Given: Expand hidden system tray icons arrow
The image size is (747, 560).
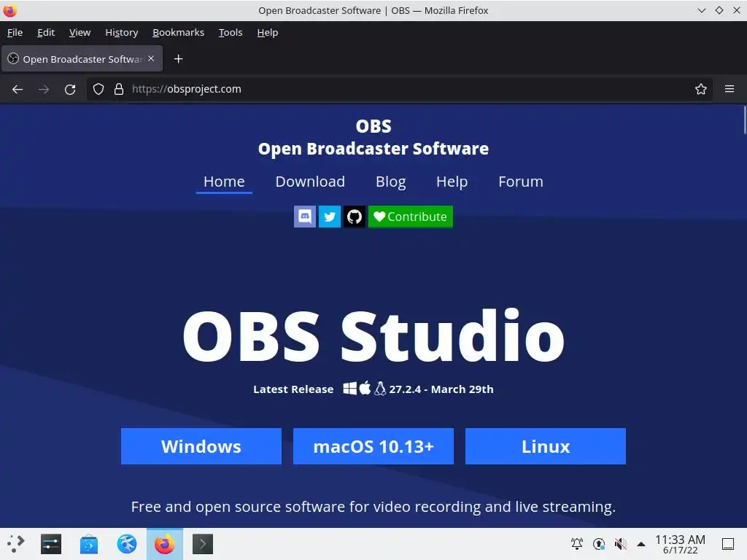Looking at the screenshot, I should [641, 544].
